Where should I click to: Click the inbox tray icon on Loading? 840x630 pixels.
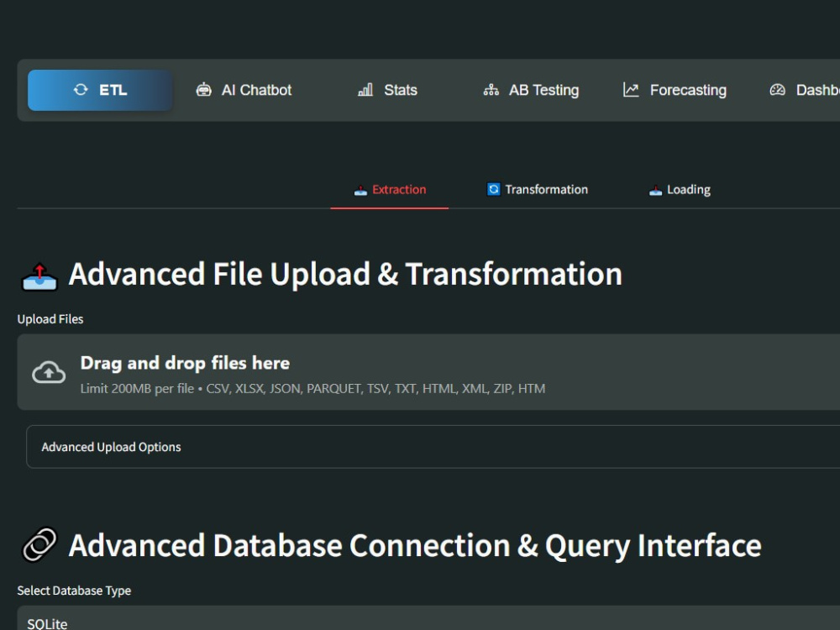(x=655, y=190)
